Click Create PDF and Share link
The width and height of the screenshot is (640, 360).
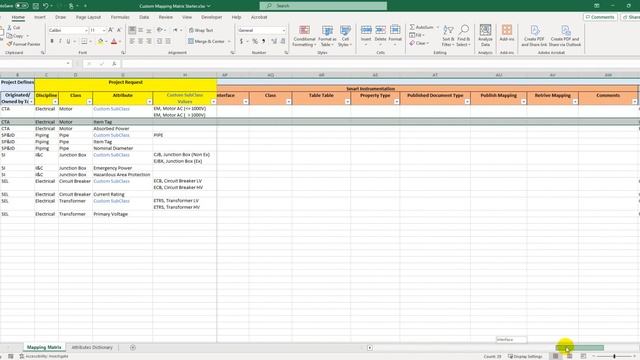[534, 35]
